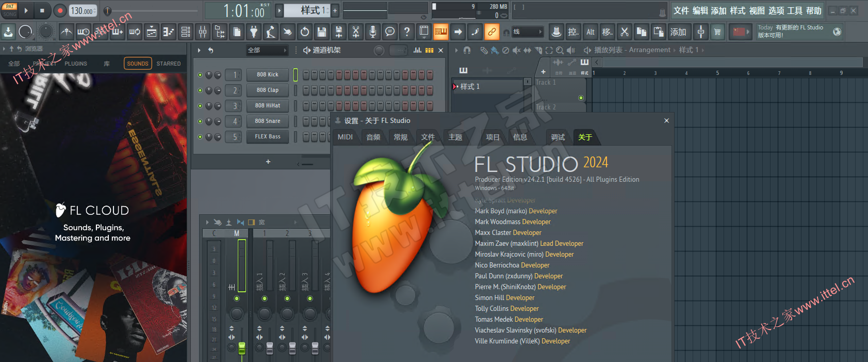Image resolution: width=868 pixels, height=362 pixels.
Task: Click the orange link chain icon
Action: coord(492,32)
